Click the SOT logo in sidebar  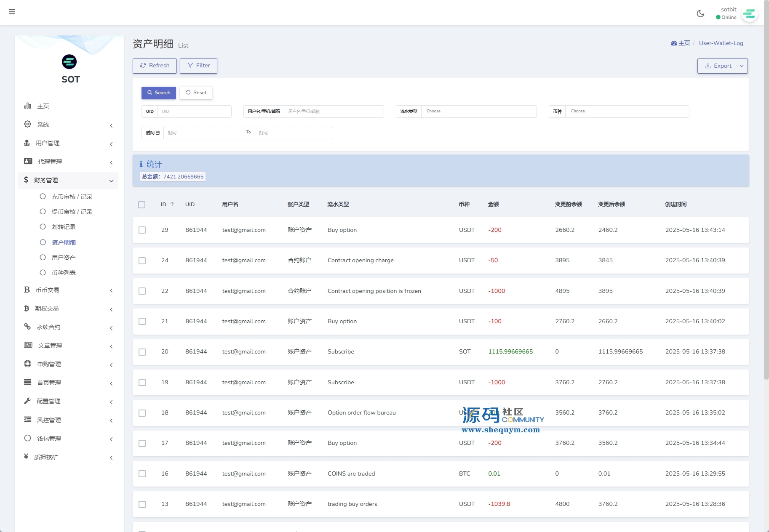tap(69, 62)
